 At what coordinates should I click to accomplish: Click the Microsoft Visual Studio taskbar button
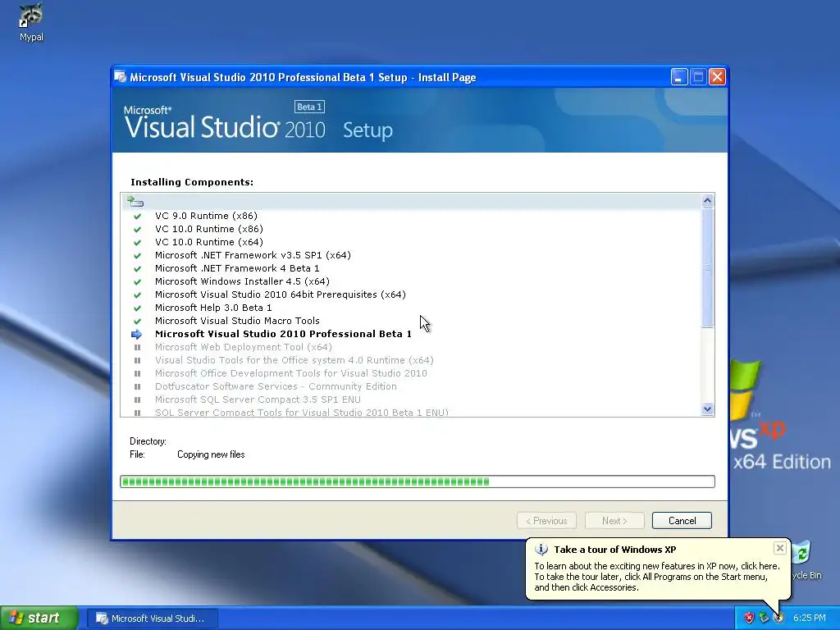pyautogui.click(x=152, y=619)
